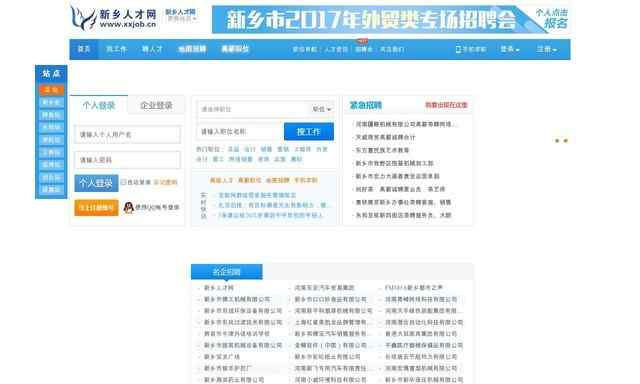Open the 注册 dropdown in navbar

click(x=547, y=49)
